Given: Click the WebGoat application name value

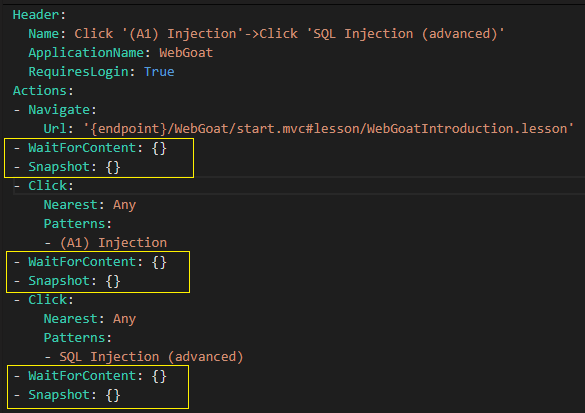Looking at the screenshot, I should (x=186, y=53).
